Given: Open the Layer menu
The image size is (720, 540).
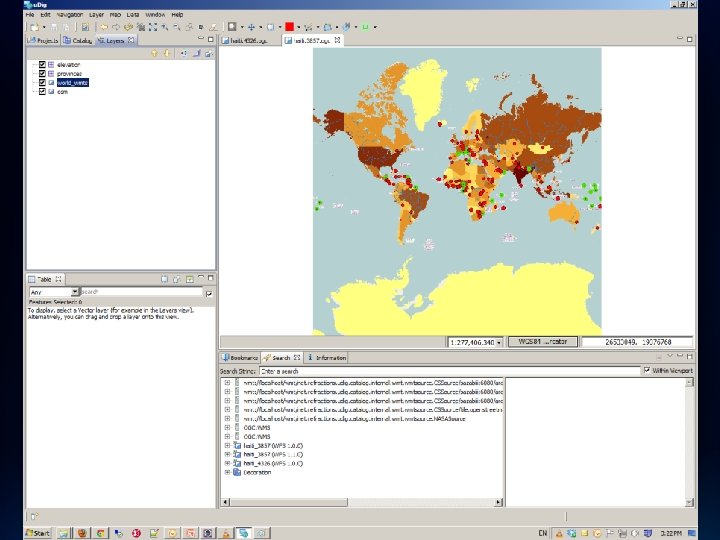Looking at the screenshot, I should [x=96, y=15].
